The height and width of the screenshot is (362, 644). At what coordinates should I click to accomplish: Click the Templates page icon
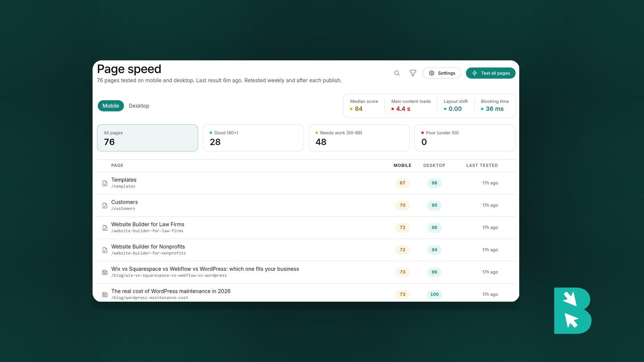[x=105, y=183]
